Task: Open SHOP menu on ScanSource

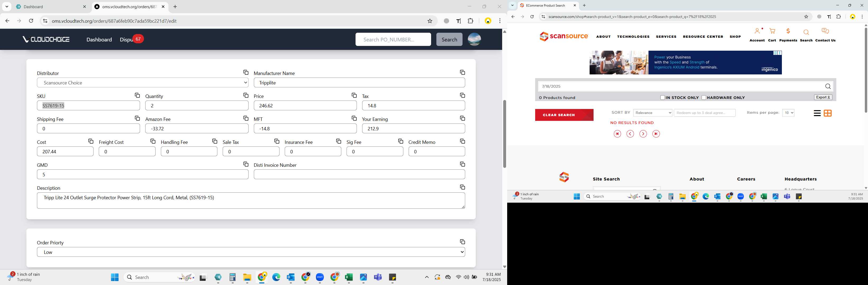Action: coord(735,37)
